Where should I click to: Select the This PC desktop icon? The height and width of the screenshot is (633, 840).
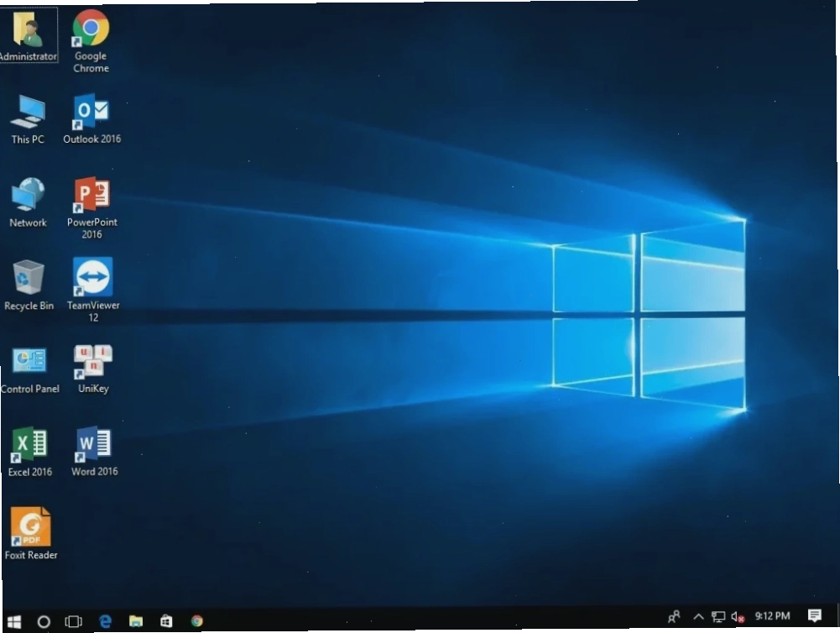(28, 119)
